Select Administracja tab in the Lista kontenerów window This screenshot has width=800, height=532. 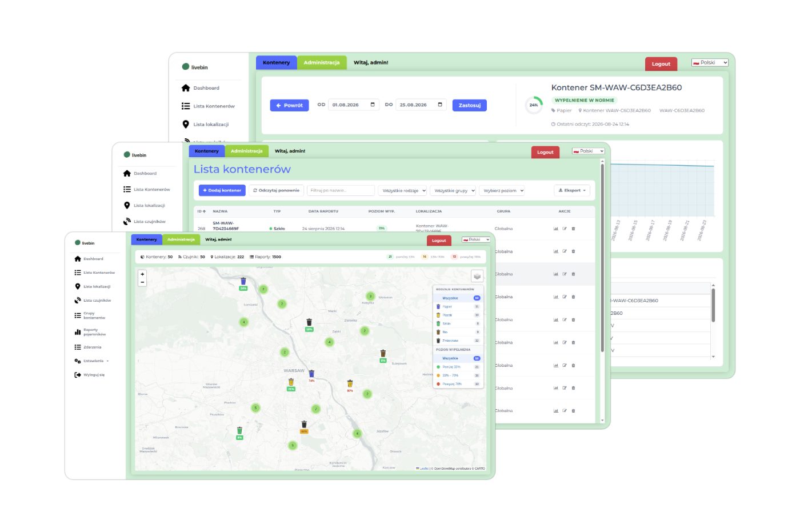click(247, 151)
